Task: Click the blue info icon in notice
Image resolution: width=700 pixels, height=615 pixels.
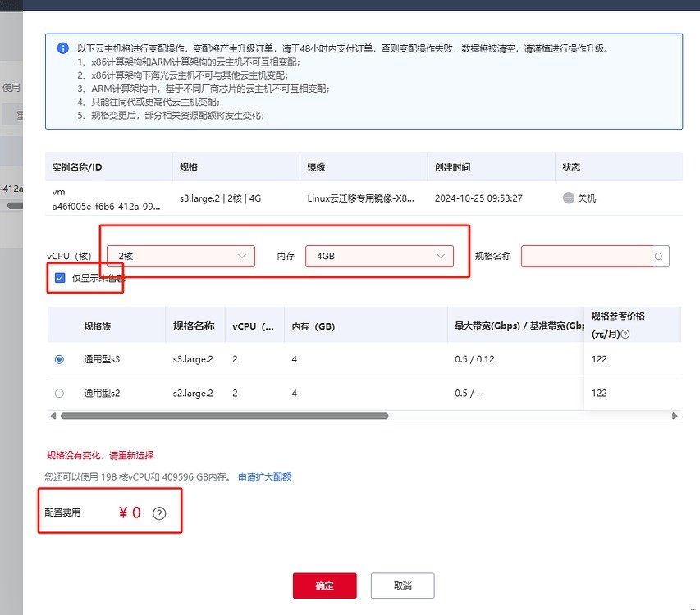Action: pyautogui.click(x=62, y=48)
